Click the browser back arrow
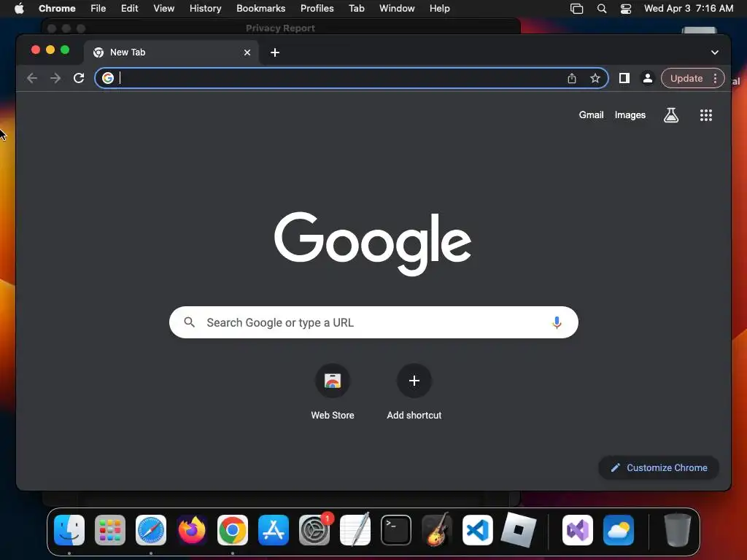 (32, 78)
